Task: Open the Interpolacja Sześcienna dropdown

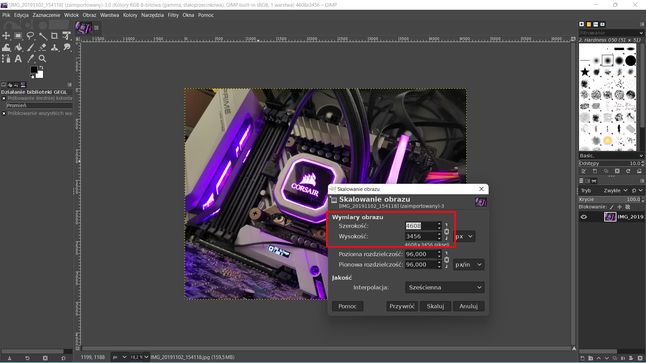Action: (445, 287)
